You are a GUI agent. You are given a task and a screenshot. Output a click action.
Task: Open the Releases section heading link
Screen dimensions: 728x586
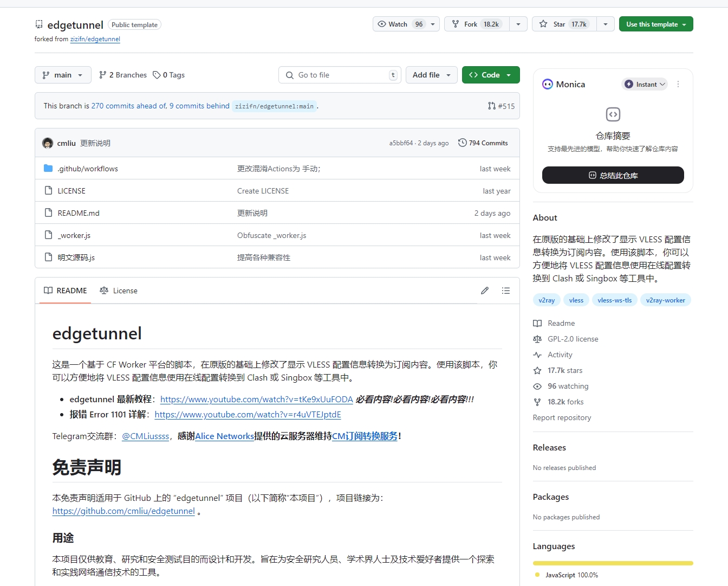point(549,447)
